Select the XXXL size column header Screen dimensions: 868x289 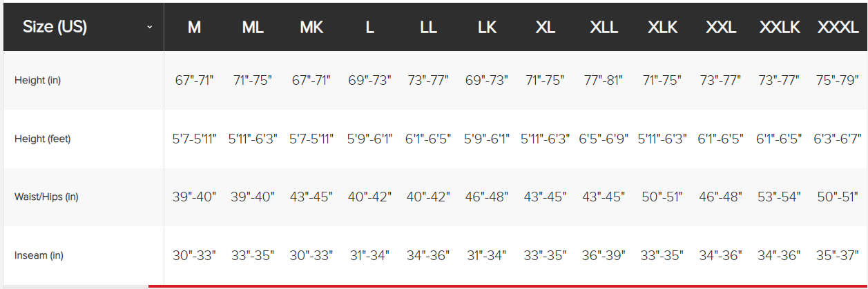838,28
